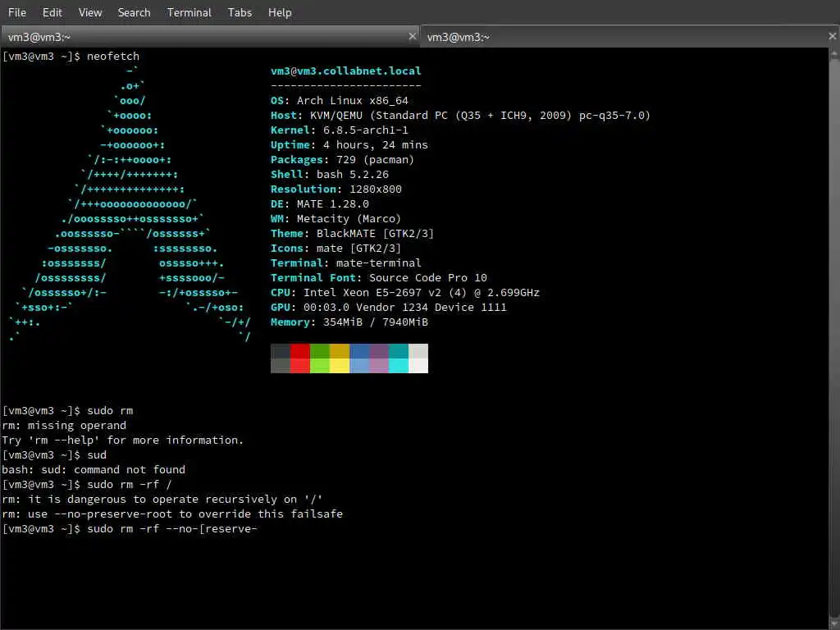Viewport: 840px width, 630px height.
Task: Click the 'Host: KVM/QEMU' line
Action: click(x=460, y=115)
